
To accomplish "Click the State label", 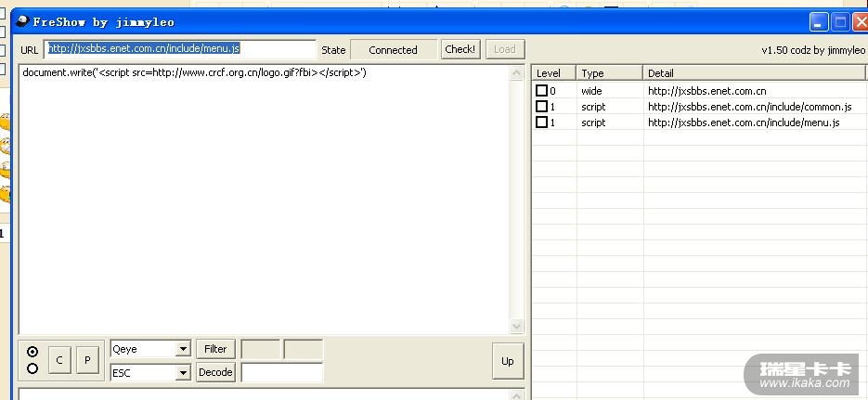I will pyautogui.click(x=333, y=50).
